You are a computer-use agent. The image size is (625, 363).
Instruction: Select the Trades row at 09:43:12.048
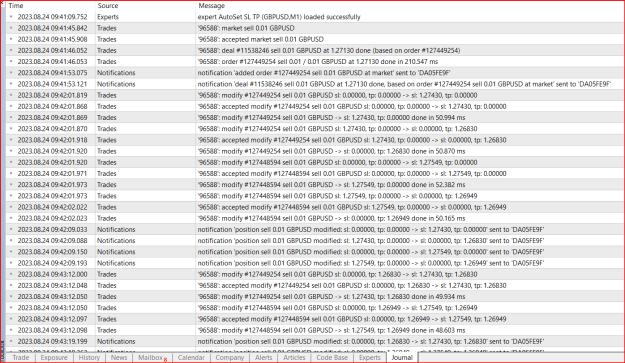315,285
